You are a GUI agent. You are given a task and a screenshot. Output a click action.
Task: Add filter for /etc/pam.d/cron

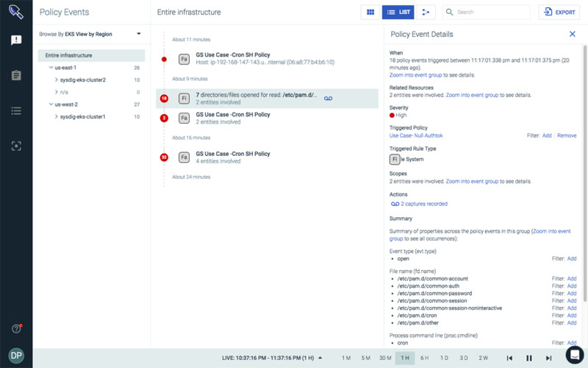pyautogui.click(x=572, y=316)
